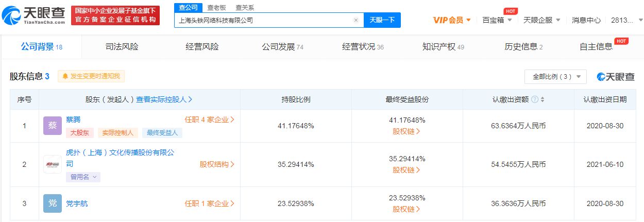Click the 蔡 avatar for shareholder 蔡腾
Screen dimensions: 644x222
pyautogui.click(x=53, y=126)
